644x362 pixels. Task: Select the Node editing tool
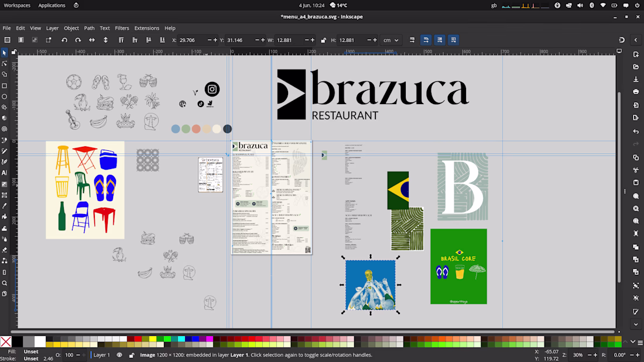[5, 64]
